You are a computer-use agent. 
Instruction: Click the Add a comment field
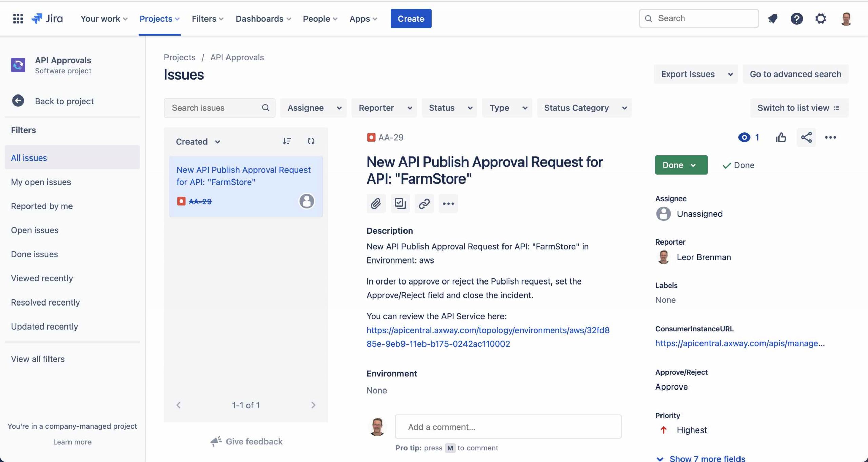[508, 427]
